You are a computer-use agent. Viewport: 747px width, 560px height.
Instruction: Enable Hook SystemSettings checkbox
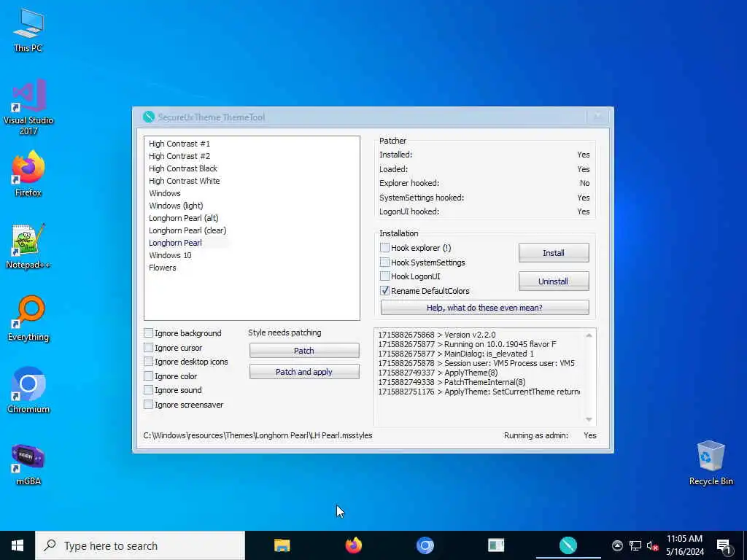pyautogui.click(x=384, y=262)
